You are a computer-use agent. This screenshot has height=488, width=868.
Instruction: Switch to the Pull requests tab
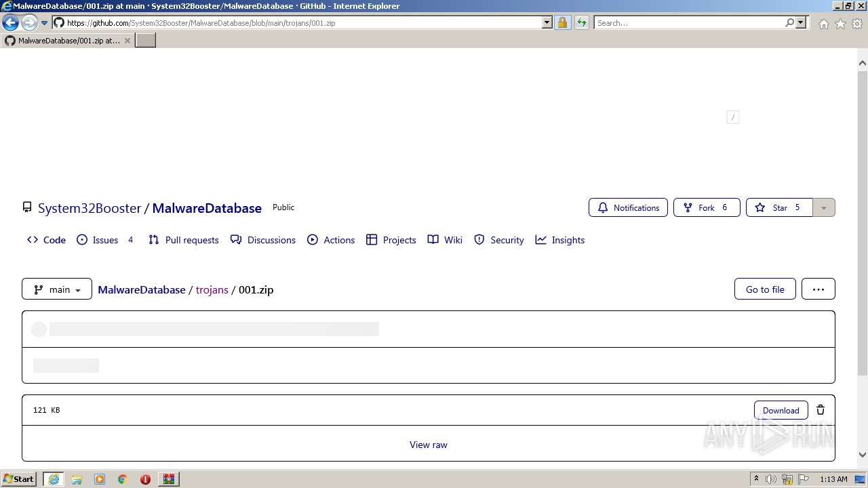tap(184, 240)
